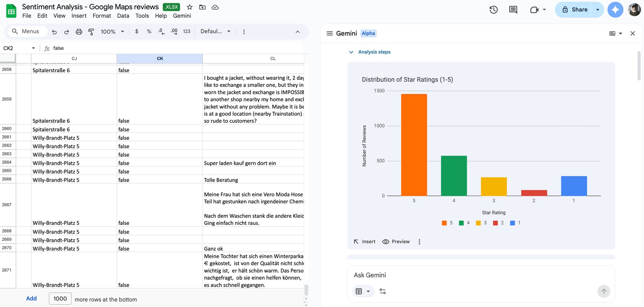Preview the Distribution of Star Ratings chart
The width and height of the screenshot is (644, 307).
[396, 241]
